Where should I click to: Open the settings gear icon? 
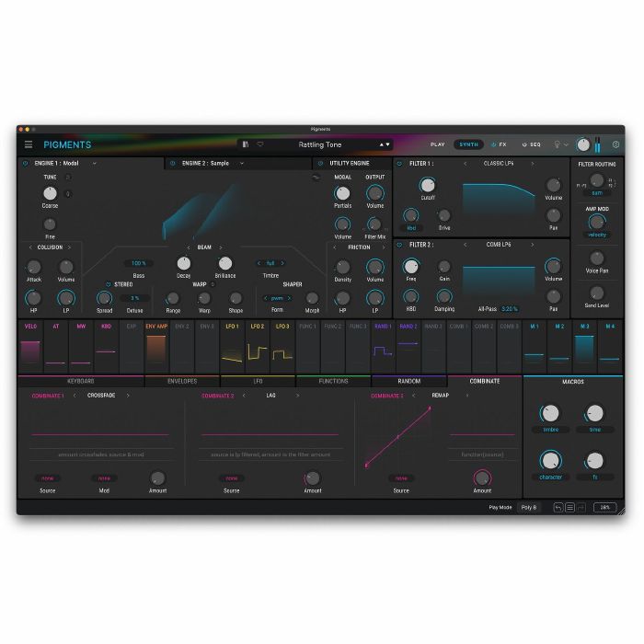[x=615, y=144]
